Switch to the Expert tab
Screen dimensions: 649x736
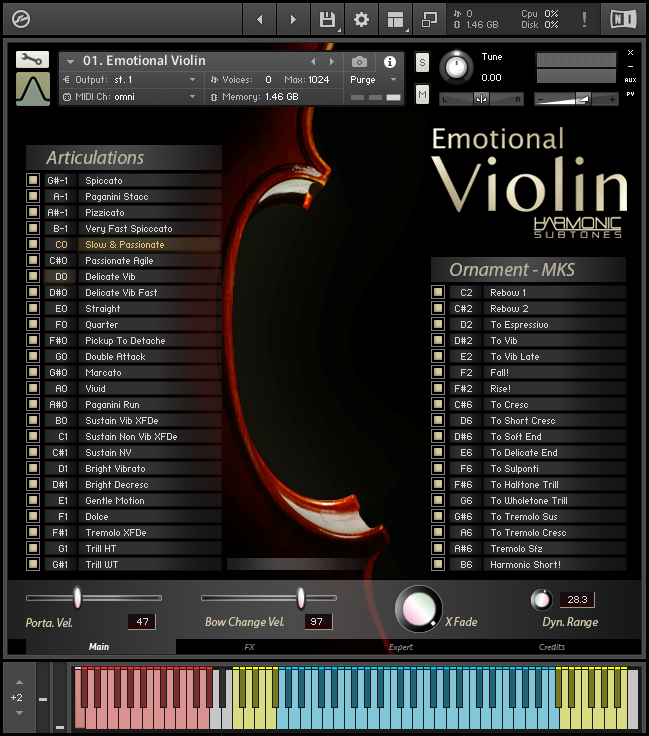(400, 647)
